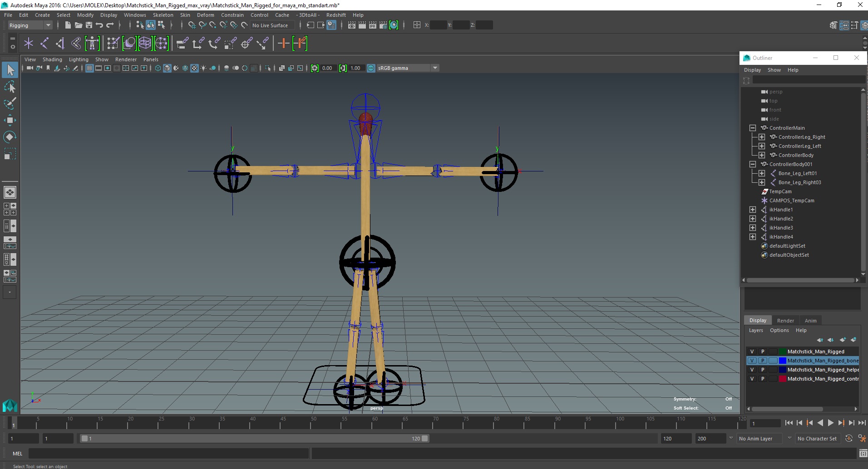The height and width of the screenshot is (469, 868).
Task: Toggle visibility V for Matchstick_Man_Rigged layer
Action: tap(752, 352)
